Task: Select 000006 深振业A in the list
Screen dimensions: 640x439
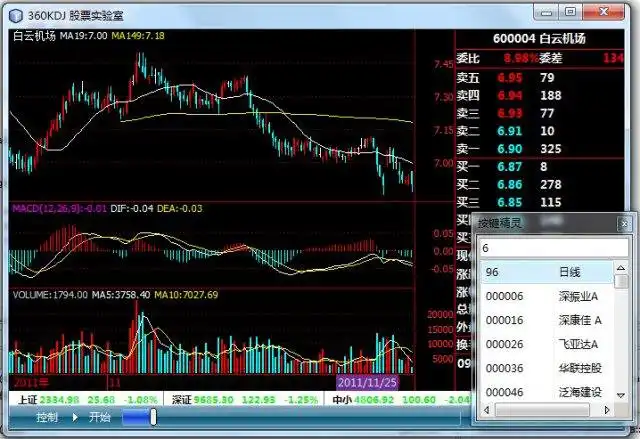Action: 546,296
